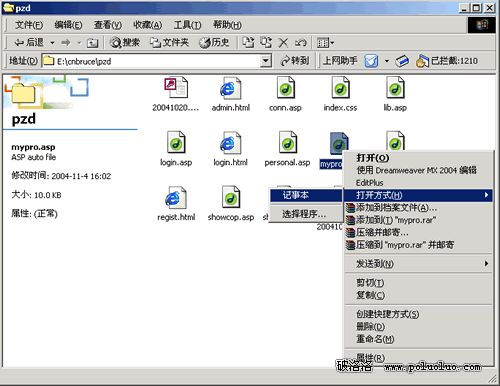The width and height of the screenshot is (500, 386).
Task: Choose 压缩到 "mypro.rar" 并邮寄 entry
Action: coord(418,245)
